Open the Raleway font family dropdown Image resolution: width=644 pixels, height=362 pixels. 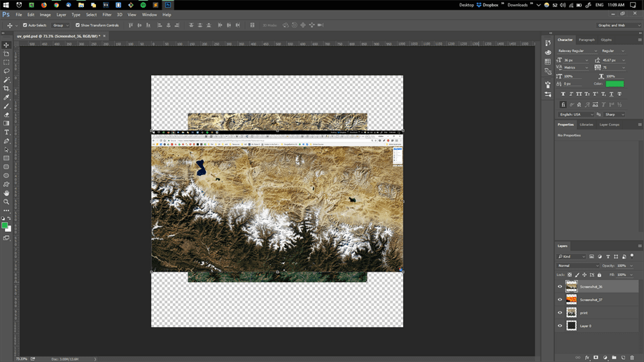(x=577, y=51)
